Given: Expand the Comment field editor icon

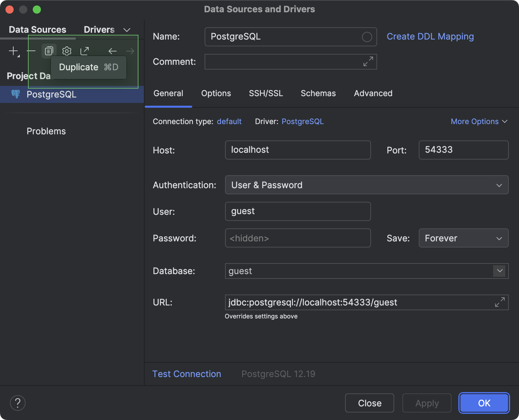Looking at the screenshot, I should (367, 62).
